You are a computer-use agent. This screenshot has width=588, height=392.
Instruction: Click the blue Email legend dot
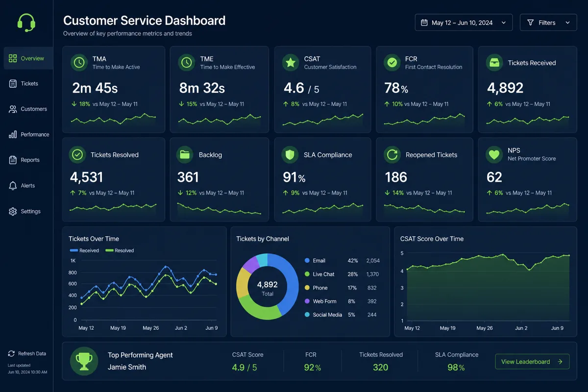click(307, 261)
